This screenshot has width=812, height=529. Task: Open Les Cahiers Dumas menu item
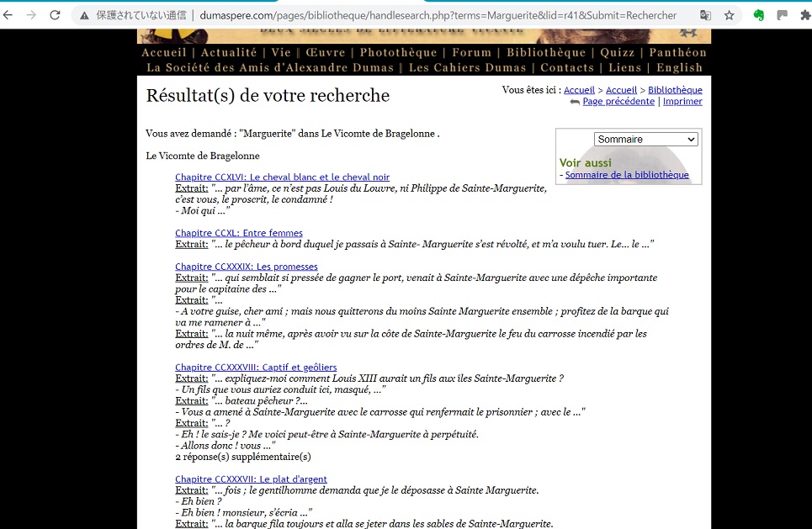coord(467,68)
